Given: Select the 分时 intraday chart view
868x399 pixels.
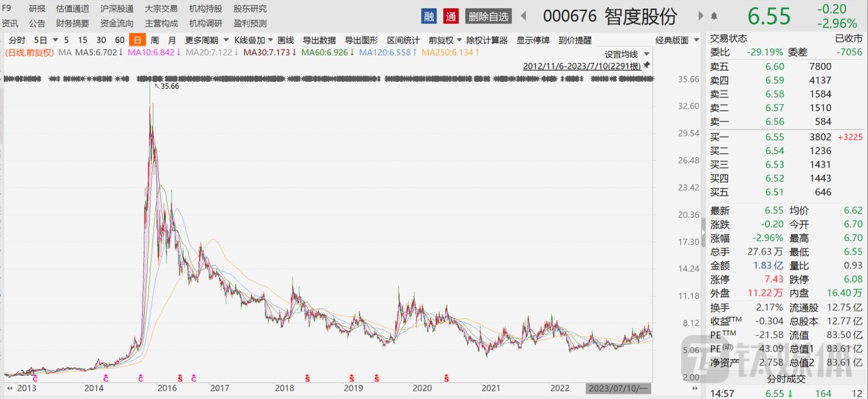Looking at the screenshot, I should pos(17,40).
